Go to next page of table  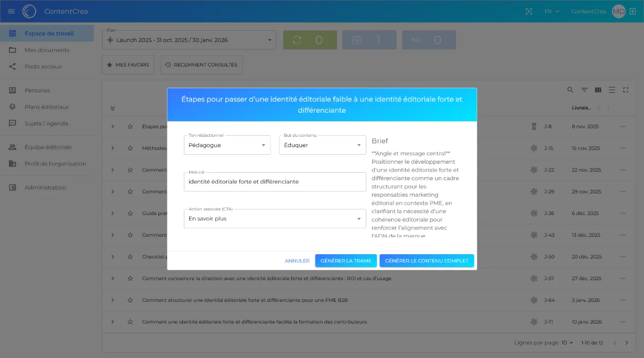coord(627,343)
